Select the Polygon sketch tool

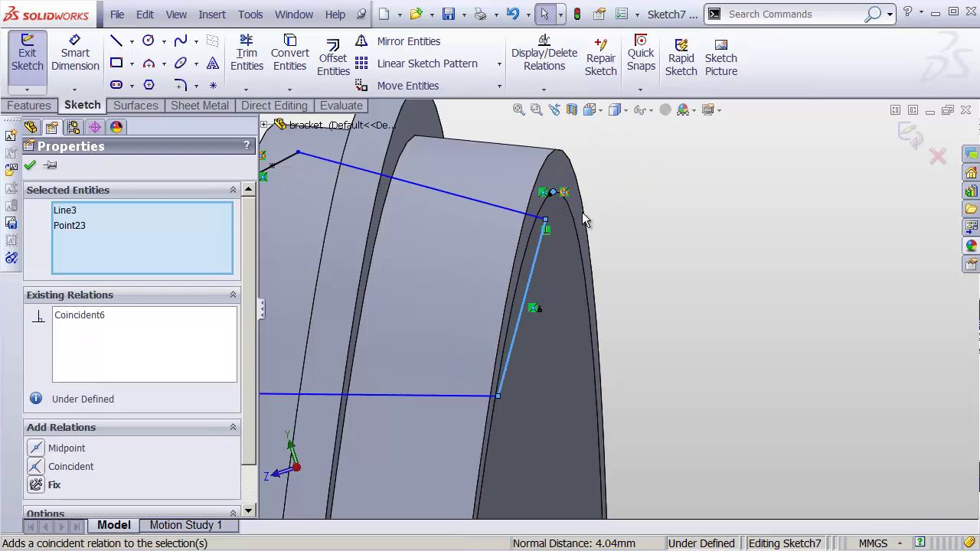[149, 85]
